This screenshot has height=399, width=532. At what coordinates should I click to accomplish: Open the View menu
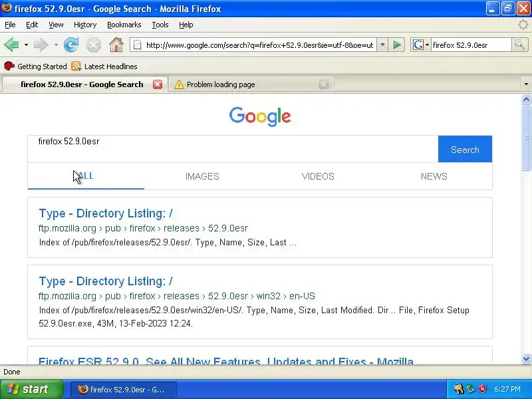pos(56,25)
